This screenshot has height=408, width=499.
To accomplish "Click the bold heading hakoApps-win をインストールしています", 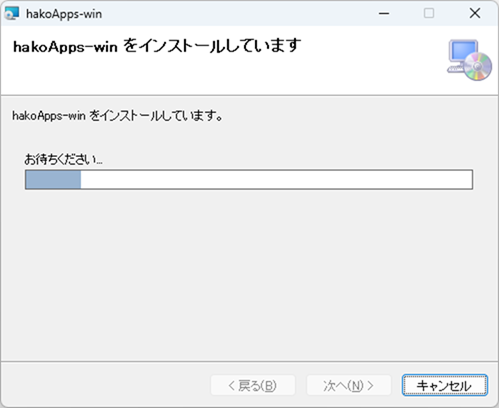I will coord(157,46).
